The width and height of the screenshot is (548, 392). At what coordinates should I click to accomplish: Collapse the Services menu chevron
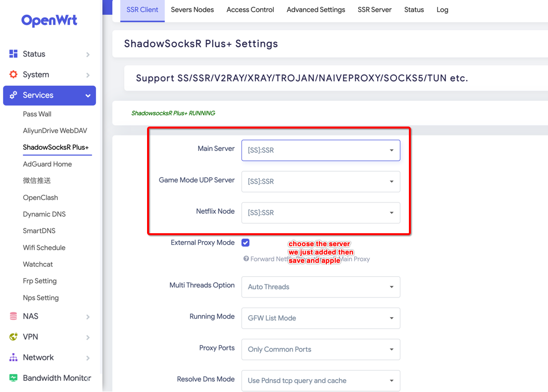point(88,96)
